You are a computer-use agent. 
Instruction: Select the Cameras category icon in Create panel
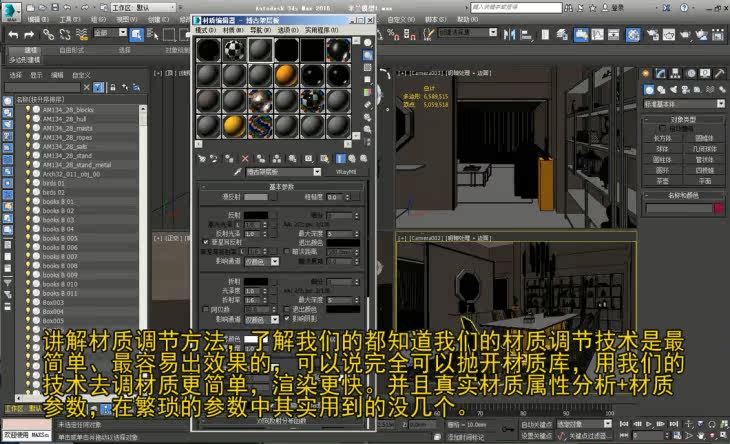pyautogui.click(x=685, y=89)
